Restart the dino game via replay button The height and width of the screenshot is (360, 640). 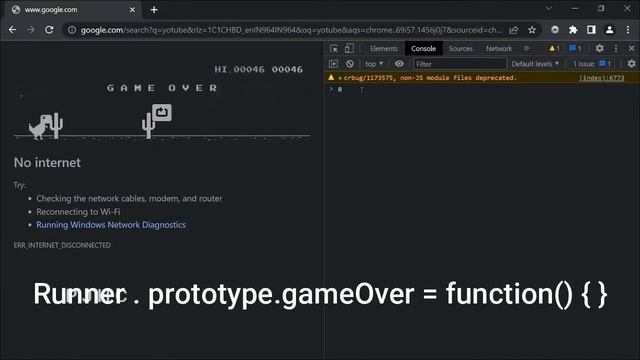tap(162, 113)
